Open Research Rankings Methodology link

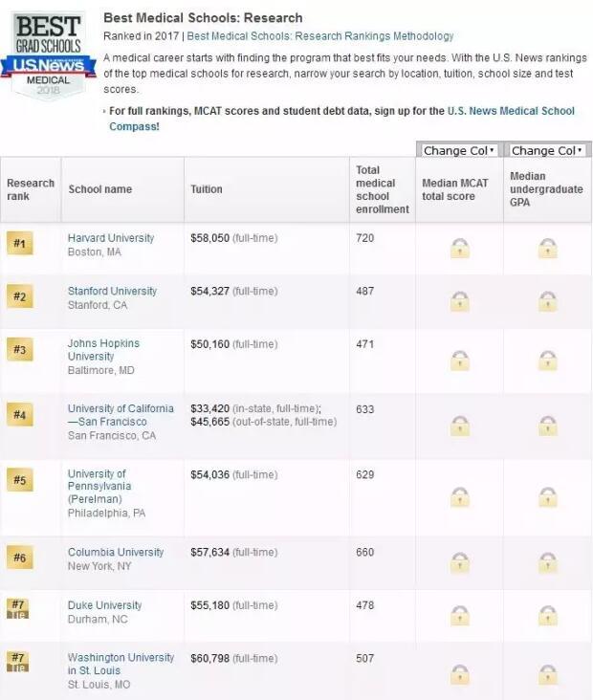[x=320, y=36]
